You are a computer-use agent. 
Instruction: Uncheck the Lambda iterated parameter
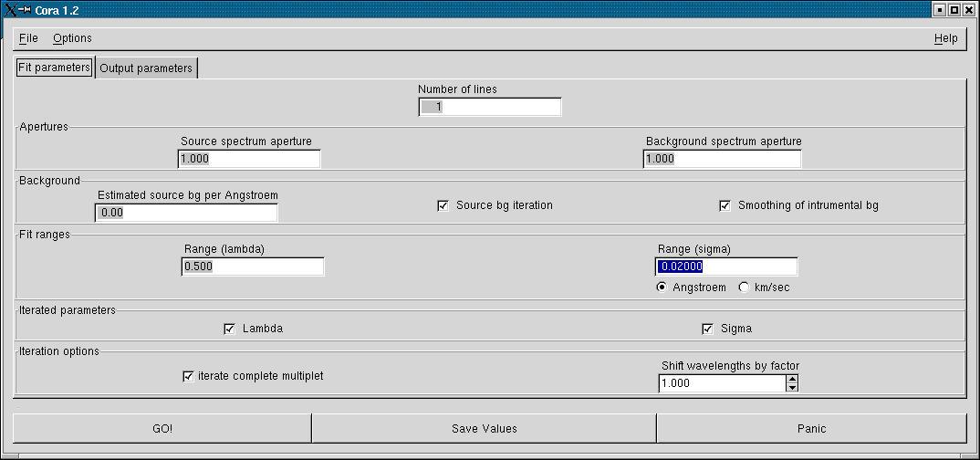coord(230,329)
